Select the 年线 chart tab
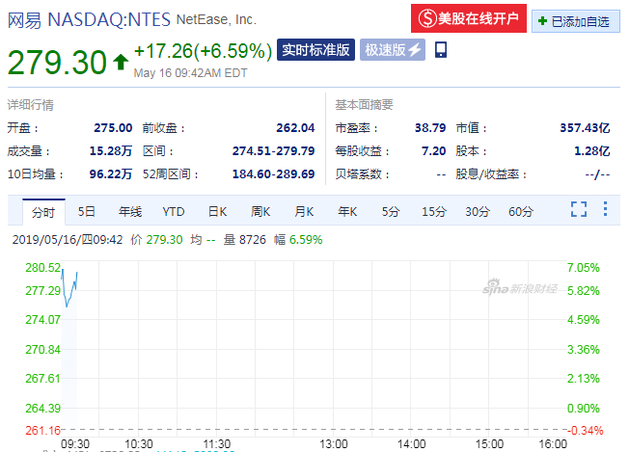 pyautogui.click(x=130, y=211)
